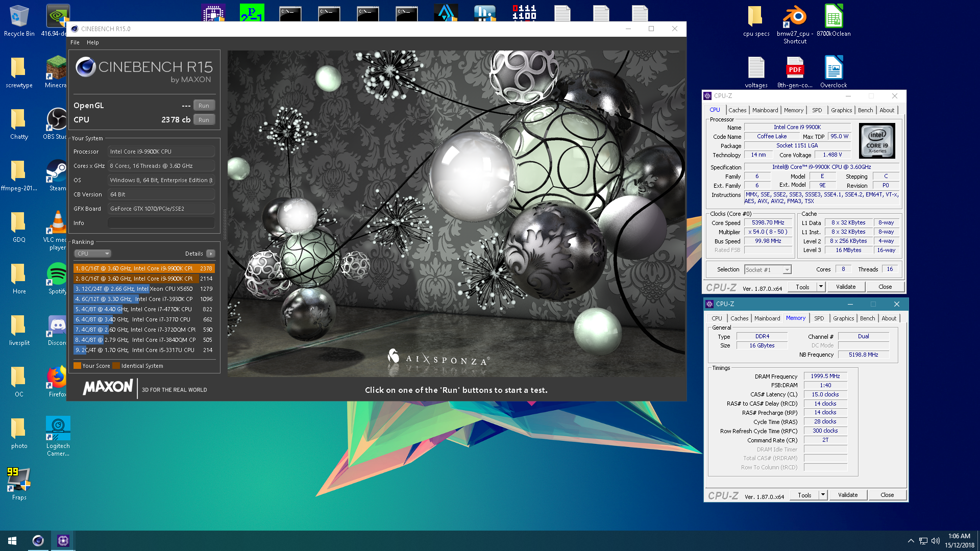
Task: Click the Cinebench icon in the taskbar
Action: [38, 541]
